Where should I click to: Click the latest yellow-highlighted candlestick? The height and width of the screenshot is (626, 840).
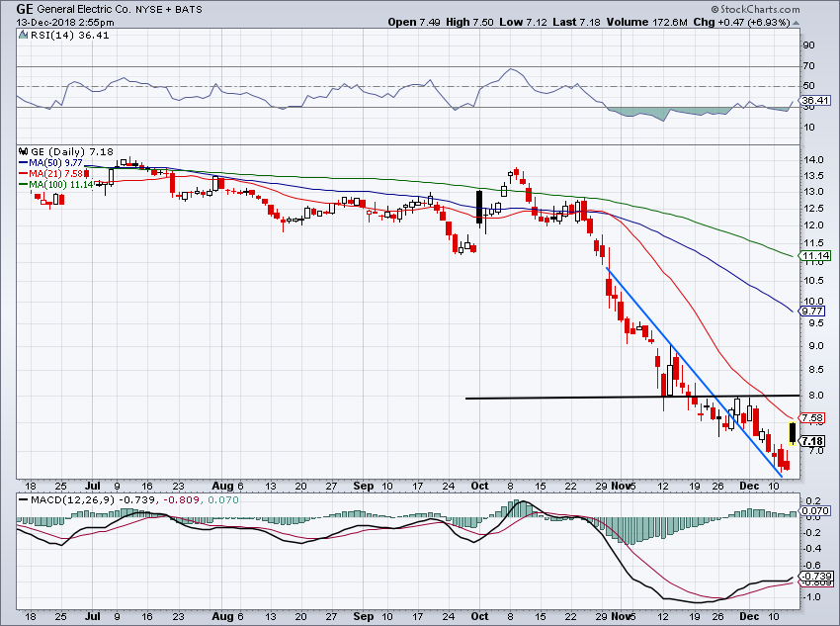[792, 432]
